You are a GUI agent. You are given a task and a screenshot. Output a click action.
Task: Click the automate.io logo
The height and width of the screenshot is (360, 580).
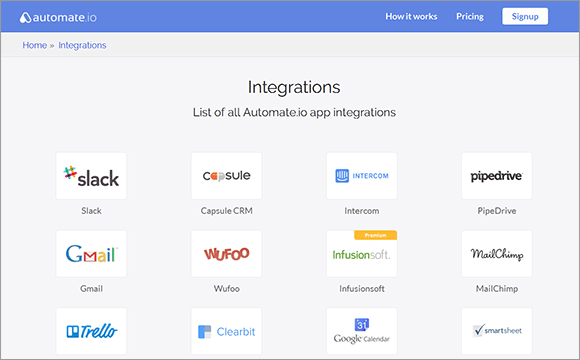point(58,17)
